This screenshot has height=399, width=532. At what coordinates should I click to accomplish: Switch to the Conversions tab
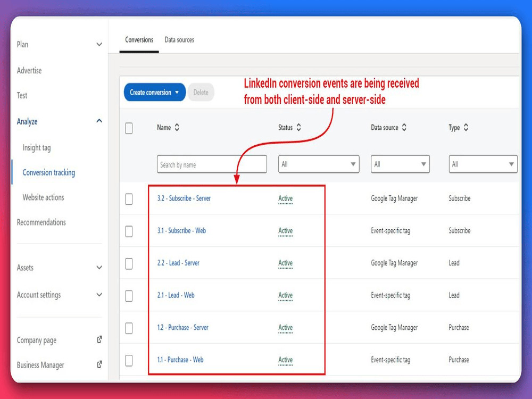(x=139, y=40)
